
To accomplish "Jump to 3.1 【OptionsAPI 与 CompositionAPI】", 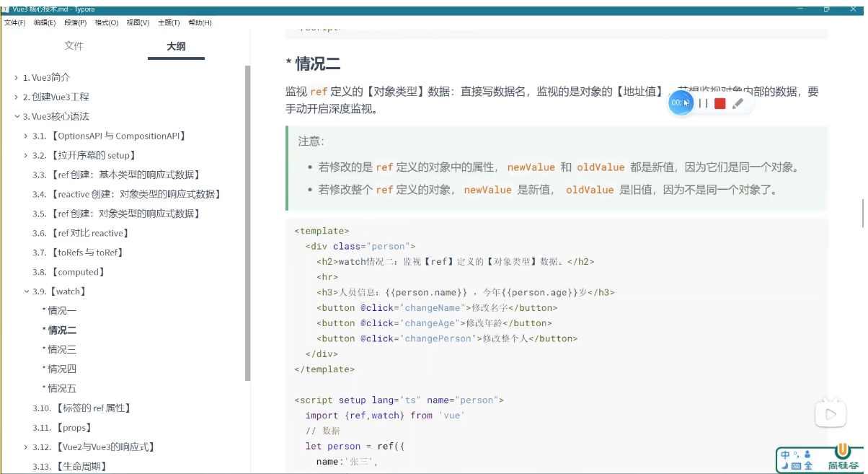I will [x=110, y=136].
